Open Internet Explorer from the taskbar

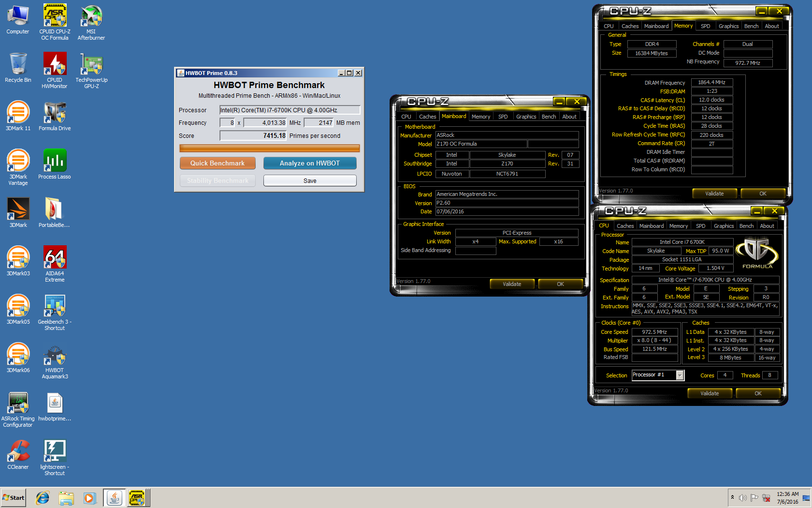[x=43, y=498]
